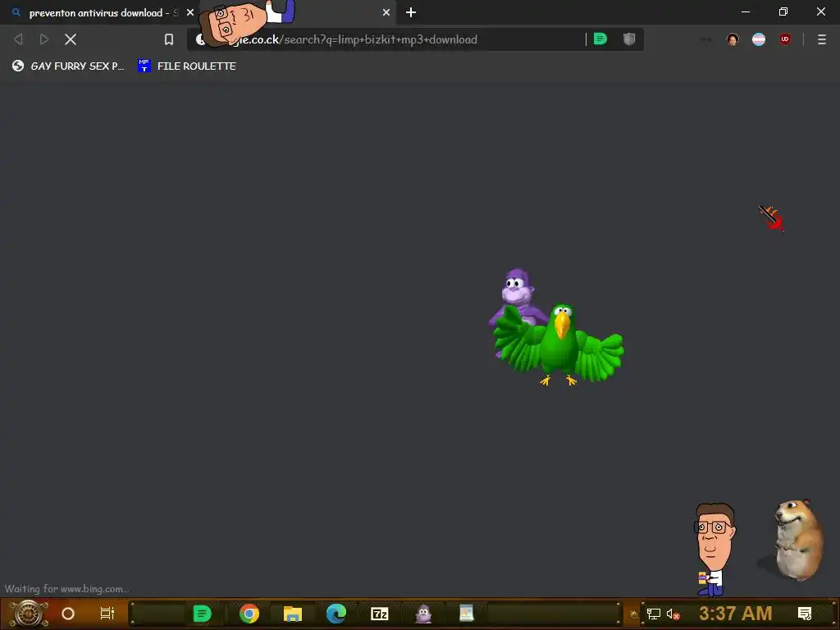Click the muted volume icon in the tray
Viewport: 840px width, 630px height.
tap(673, 614)
